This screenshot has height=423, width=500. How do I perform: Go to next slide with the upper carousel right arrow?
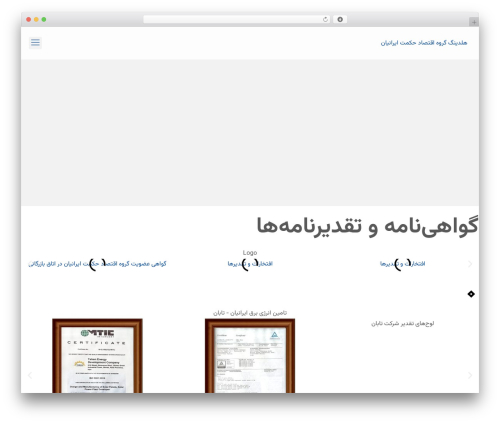click(x=470, y=264)
